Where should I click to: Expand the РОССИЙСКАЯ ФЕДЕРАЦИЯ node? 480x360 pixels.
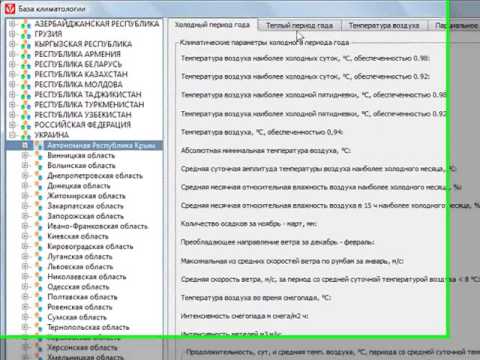[x=12, y=125]
